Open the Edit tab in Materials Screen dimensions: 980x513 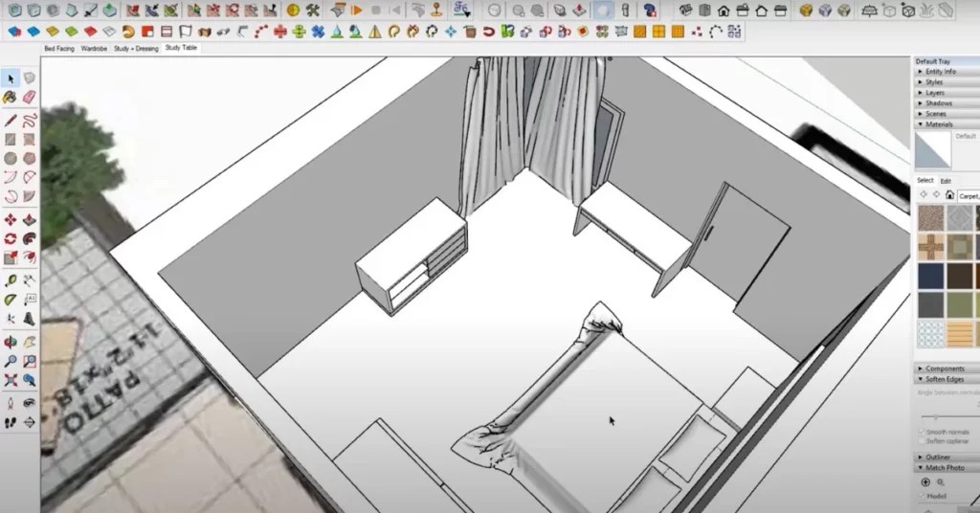point(946,181)
